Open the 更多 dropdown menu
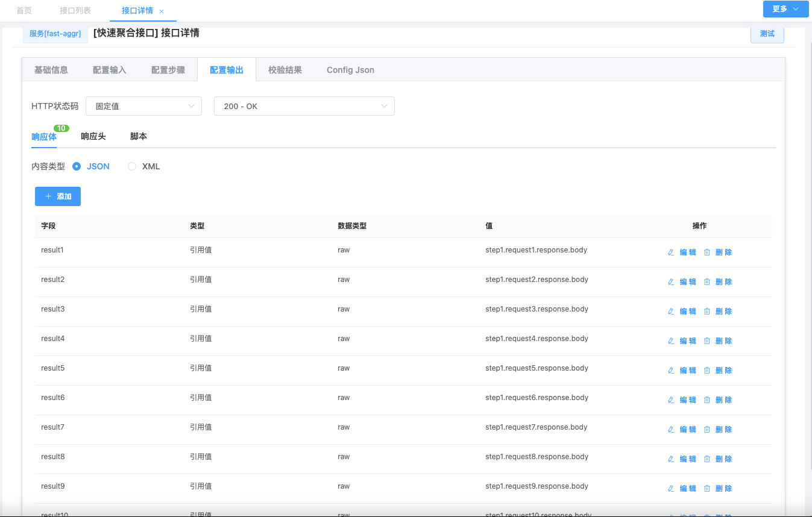This screenshot has width=812, height=517. 785,9
